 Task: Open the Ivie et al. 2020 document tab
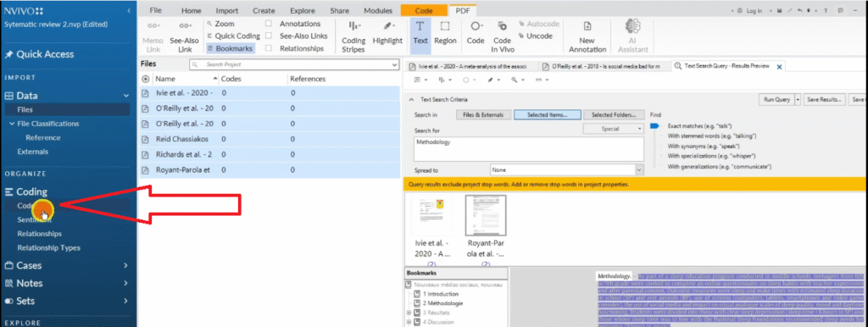tap(472, 66)
